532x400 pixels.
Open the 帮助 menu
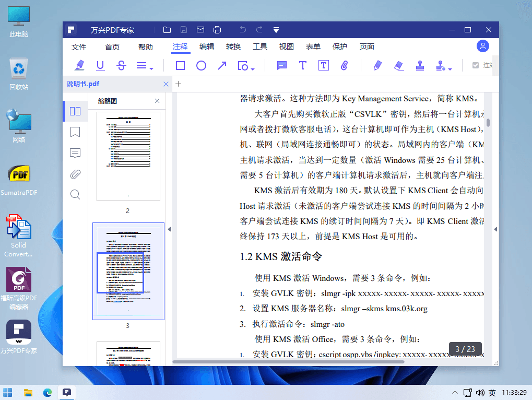click(x=146, y=47)
